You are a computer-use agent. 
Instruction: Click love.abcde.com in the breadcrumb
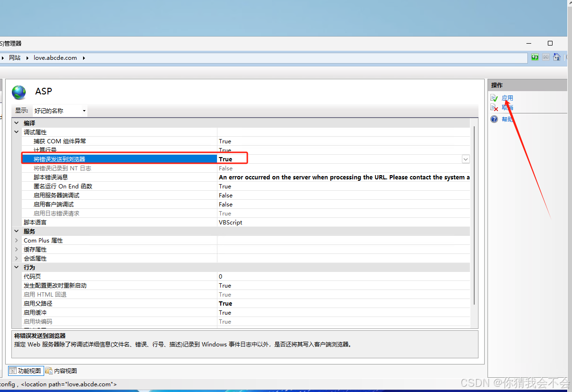click(x=55, y=58)
